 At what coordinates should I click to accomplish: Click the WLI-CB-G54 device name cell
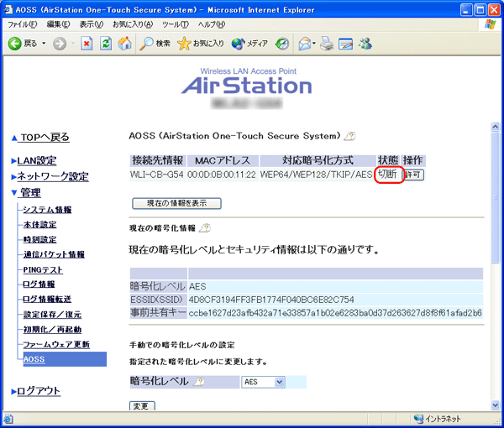[x=158, y=175]
